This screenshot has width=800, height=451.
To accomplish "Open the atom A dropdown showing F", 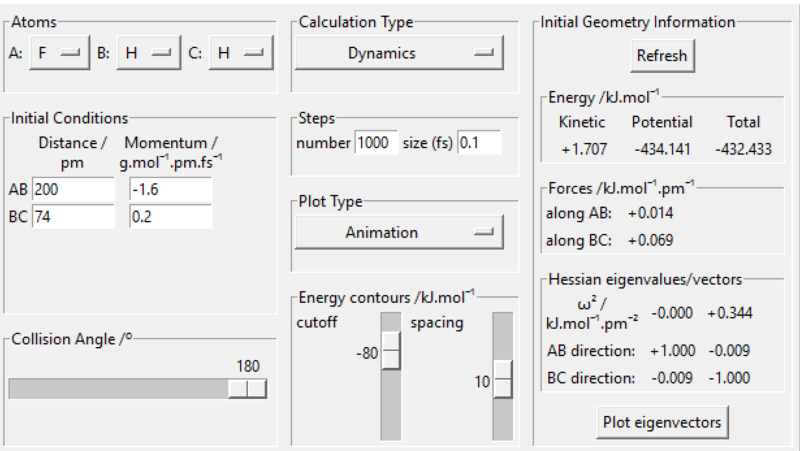I will pyautogui.click(x=59, y=53).
